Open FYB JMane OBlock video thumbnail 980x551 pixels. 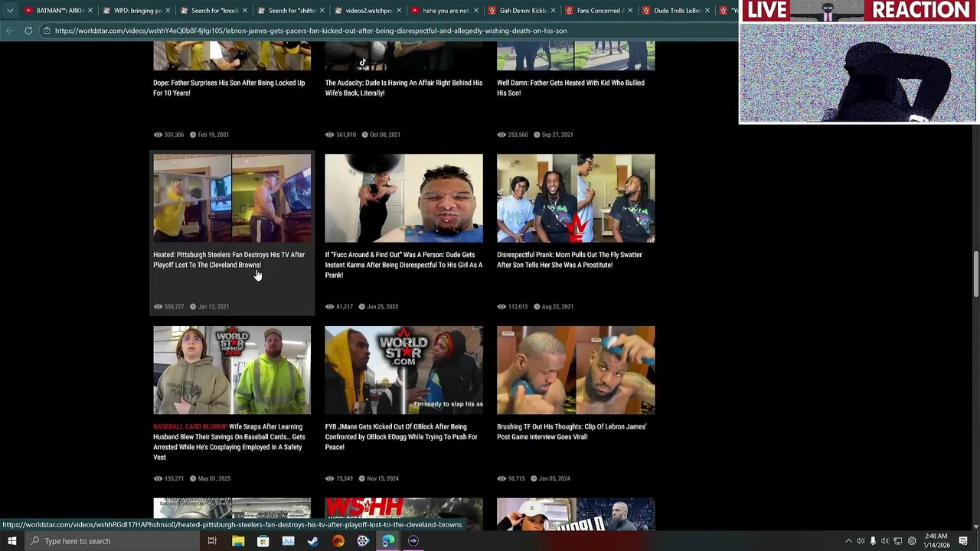click(403, 370)
